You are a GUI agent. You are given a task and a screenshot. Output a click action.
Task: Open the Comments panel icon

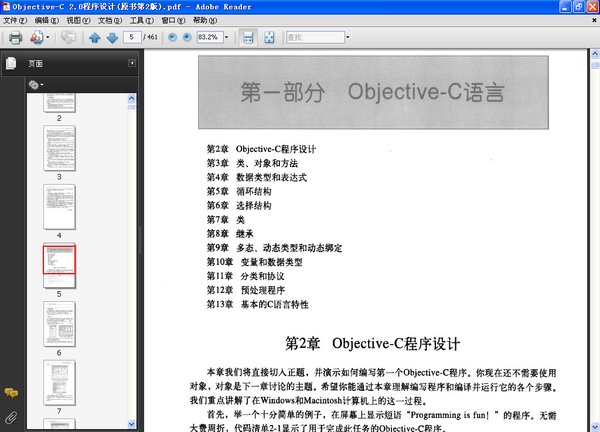click(x=11, y=393)
